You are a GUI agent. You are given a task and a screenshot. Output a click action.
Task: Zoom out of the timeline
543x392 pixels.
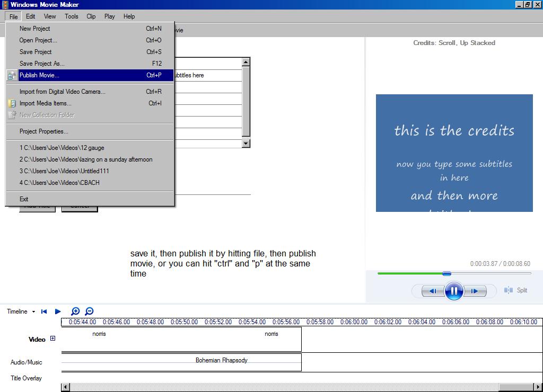[89, 311]
